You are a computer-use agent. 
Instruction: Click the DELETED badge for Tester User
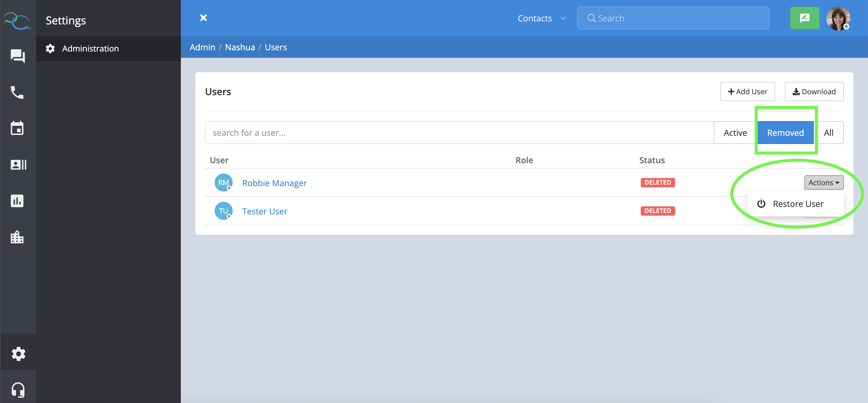pyautogui.click(x=657, y=211)
